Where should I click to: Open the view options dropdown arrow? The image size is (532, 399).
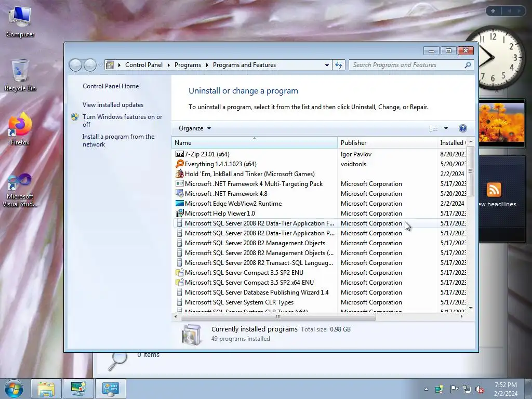pyautogui.click(x=446, y=128)
